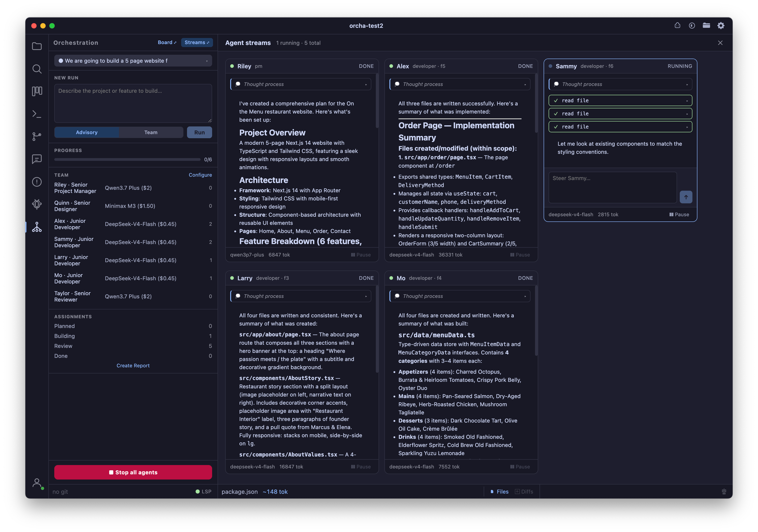Open the terminal icon in sidebar
The width and height of the screenshot is (758, 532).
[x=37, y=114]
